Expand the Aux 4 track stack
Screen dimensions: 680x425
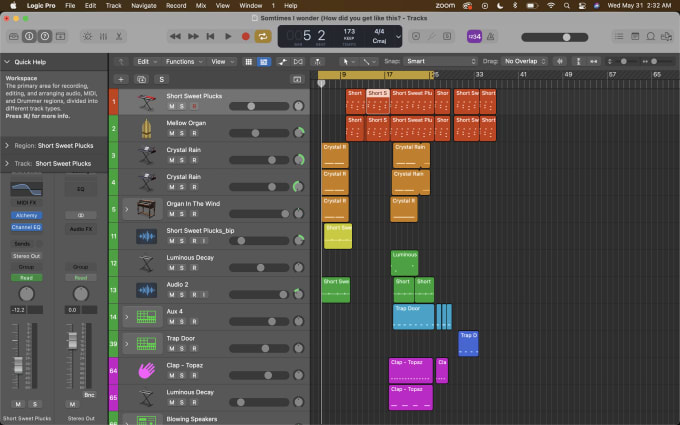(x=127, y=317)
